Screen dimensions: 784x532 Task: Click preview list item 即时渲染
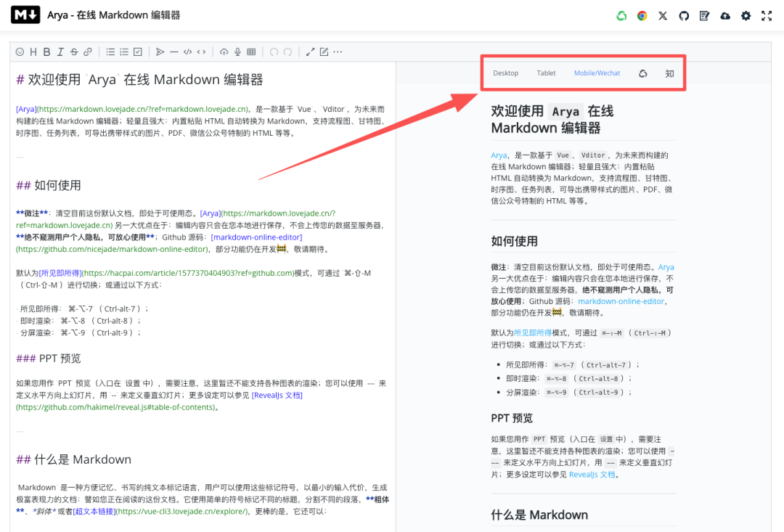tap(568, 379)
